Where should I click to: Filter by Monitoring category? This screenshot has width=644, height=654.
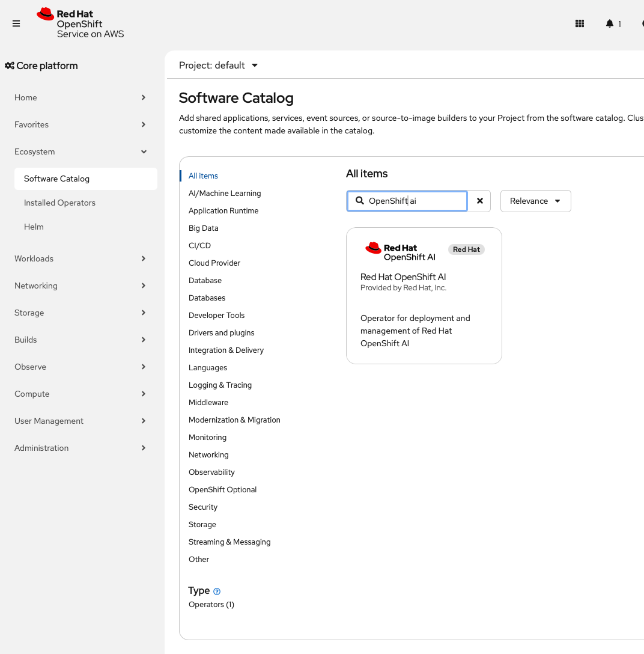pos(208,438)
